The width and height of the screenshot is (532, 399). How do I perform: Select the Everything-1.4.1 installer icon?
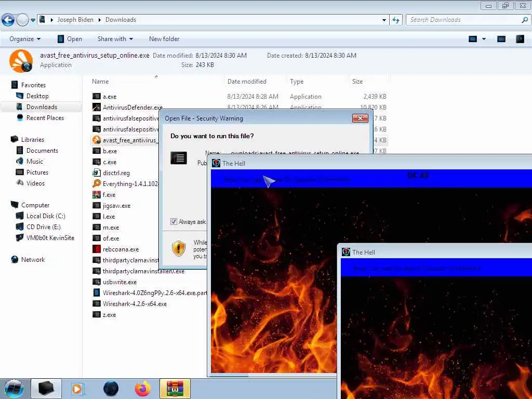97,183
